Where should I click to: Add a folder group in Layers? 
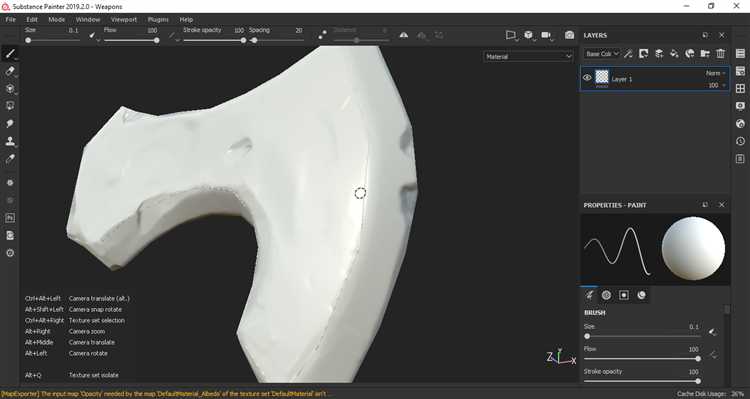(705, 54)
